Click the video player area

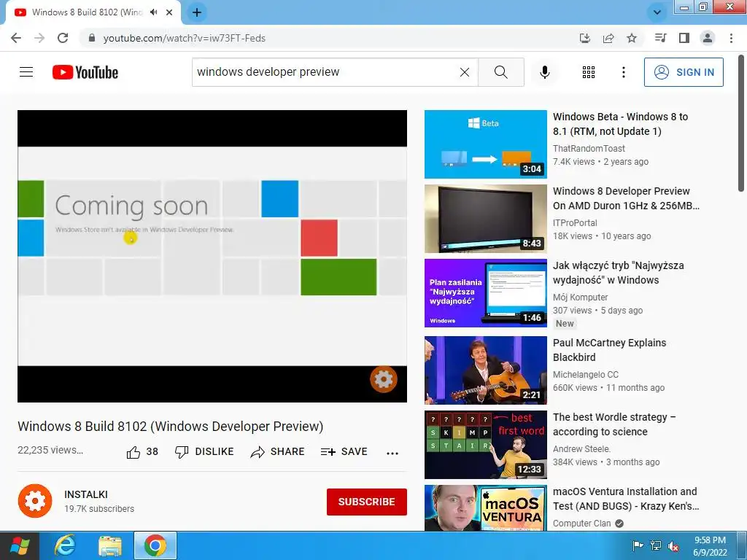[212, 256]
